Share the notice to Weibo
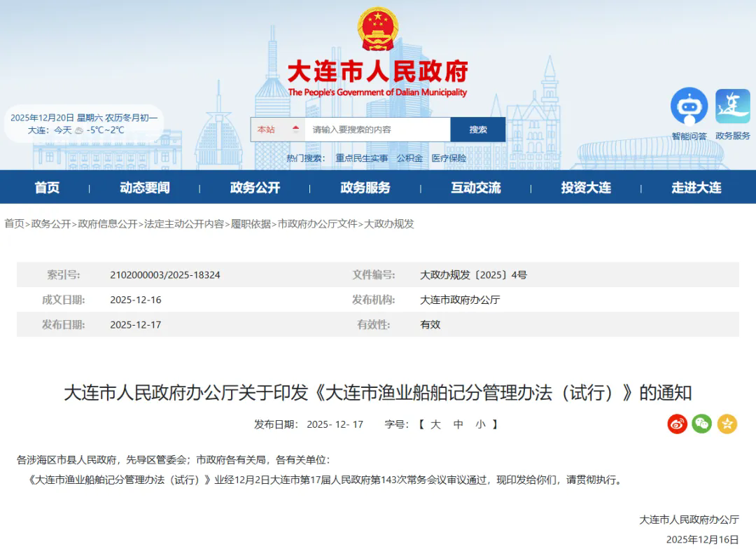756x556 pixels. [x=677, y=424]
